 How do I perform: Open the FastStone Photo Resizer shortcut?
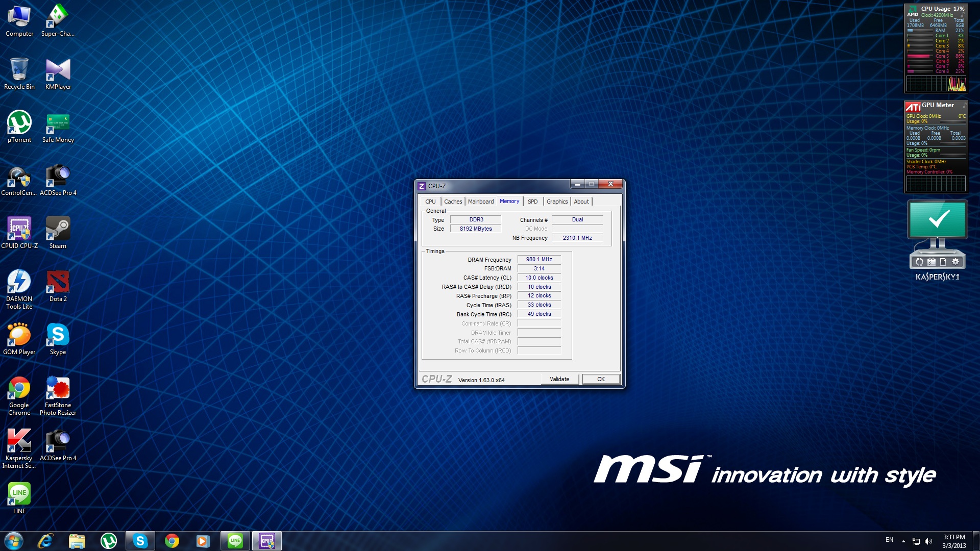tap(58, 388)
